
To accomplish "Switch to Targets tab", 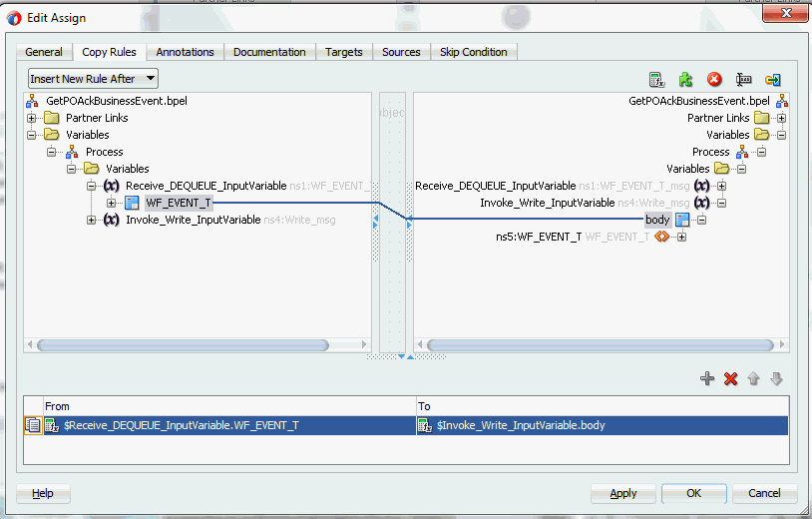I will 344,52.
